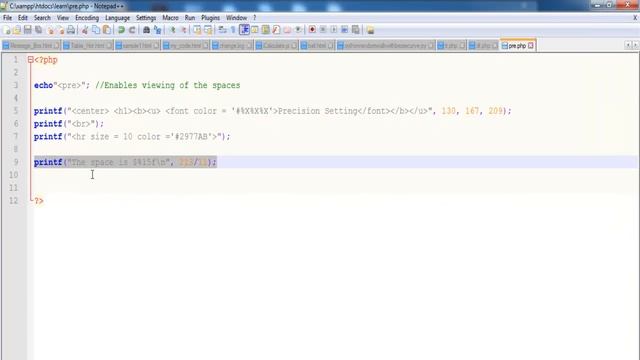Click the Zoom In toolbar icon
The height and width of the screenshot is (360, 640).
[x=172, y=30]
